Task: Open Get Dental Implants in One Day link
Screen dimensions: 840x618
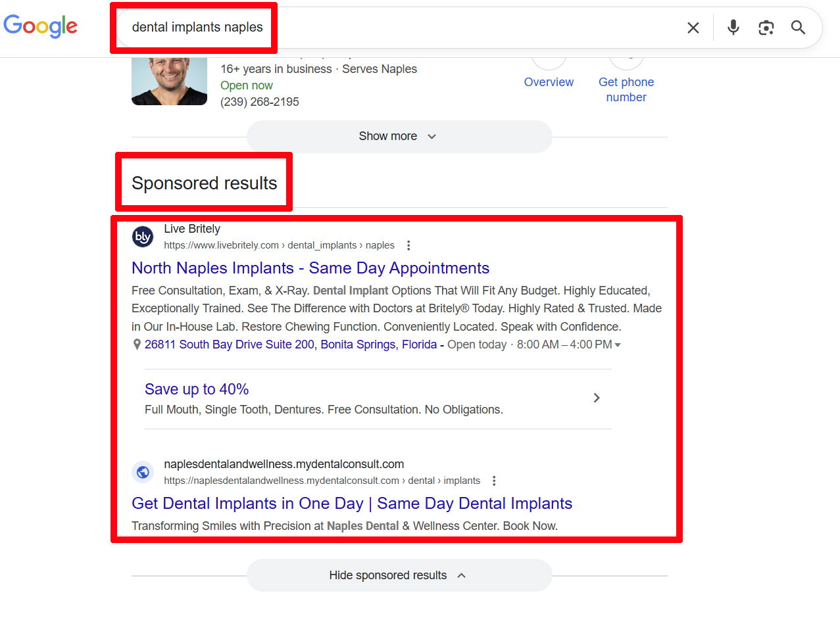Action: 352,504
